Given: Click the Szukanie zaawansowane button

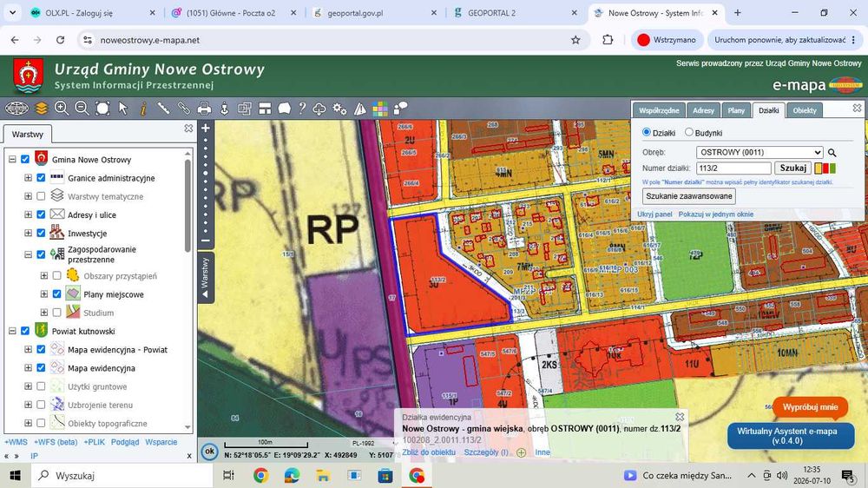Looking at the screenshot, I should tap(689, 196).
